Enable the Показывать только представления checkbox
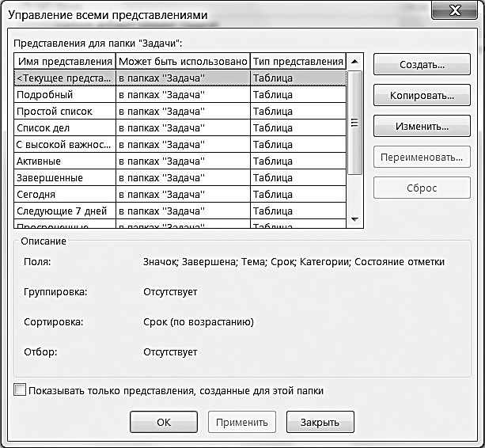The height and width of the screenshot is (448, 485). tap(20, 390)
